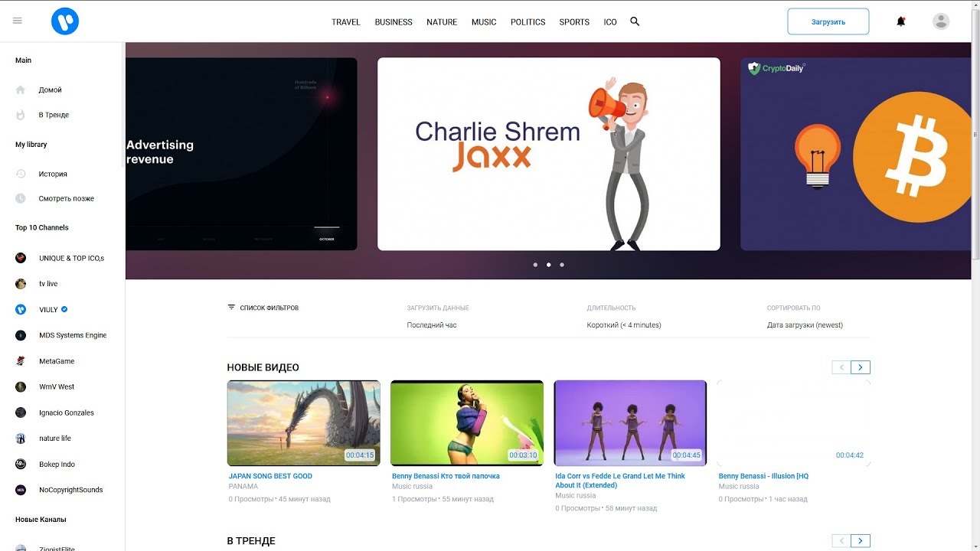Play Benny Benassi Кто твой папочка thumbnail
980x551 pixels.
467,423
